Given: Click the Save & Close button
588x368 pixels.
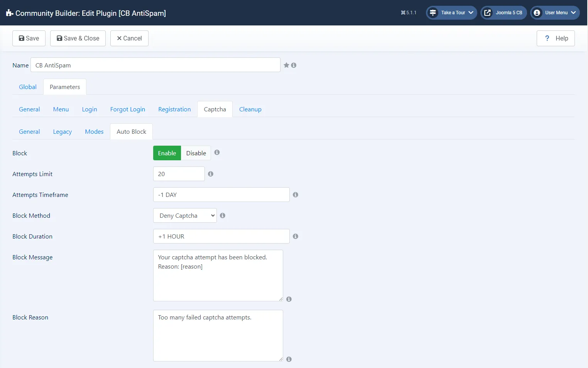Looking at the screenshot, I should click(78, 38).
